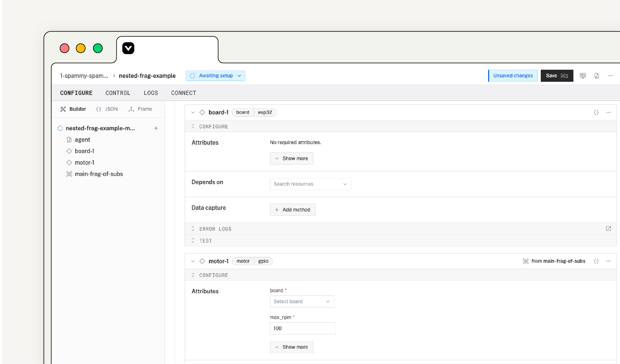
Task: Click Add method for Data capture
Action: pos(292,210)
